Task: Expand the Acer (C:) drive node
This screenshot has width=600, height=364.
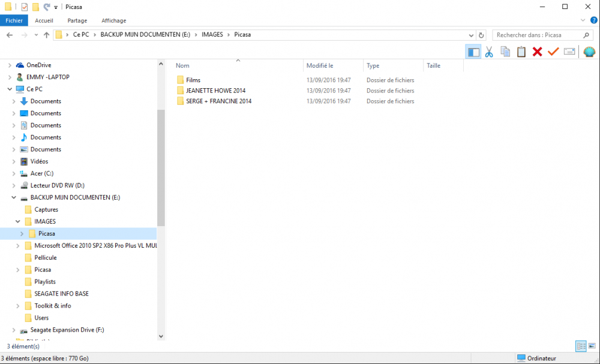Action: [x=14, y=173]
